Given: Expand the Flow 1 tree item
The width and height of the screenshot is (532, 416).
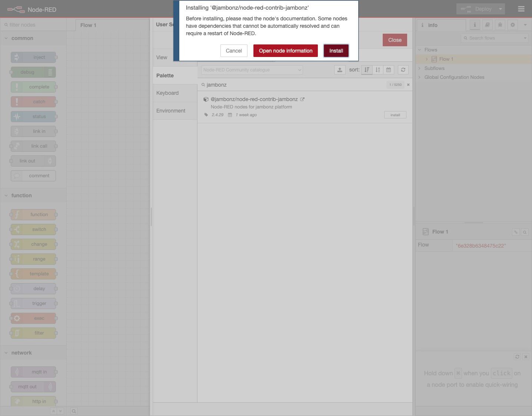Looking at the screenshot, I should [427, 59].
